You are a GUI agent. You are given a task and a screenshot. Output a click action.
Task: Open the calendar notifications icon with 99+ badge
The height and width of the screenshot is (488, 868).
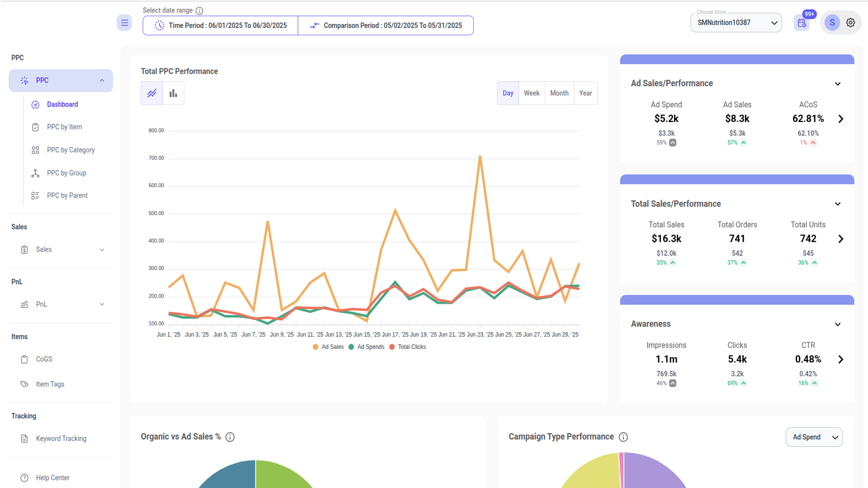802,23
